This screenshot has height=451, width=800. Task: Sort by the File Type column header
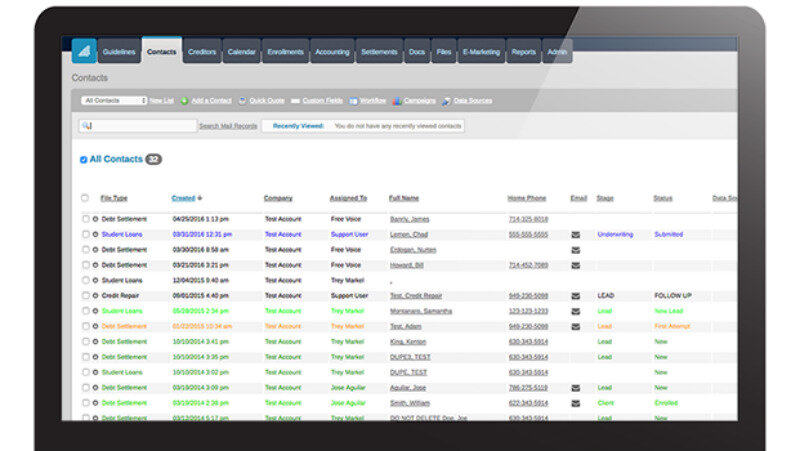(x=114, y=198)
